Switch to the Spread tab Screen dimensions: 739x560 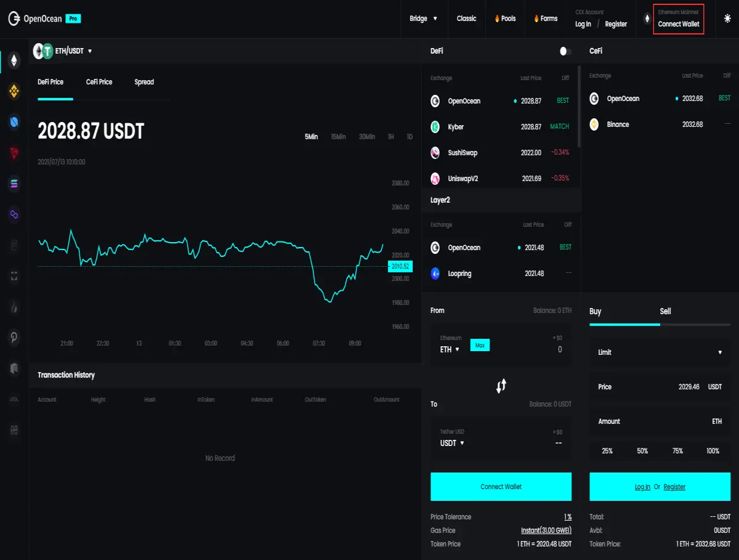(x=144, y=82)
